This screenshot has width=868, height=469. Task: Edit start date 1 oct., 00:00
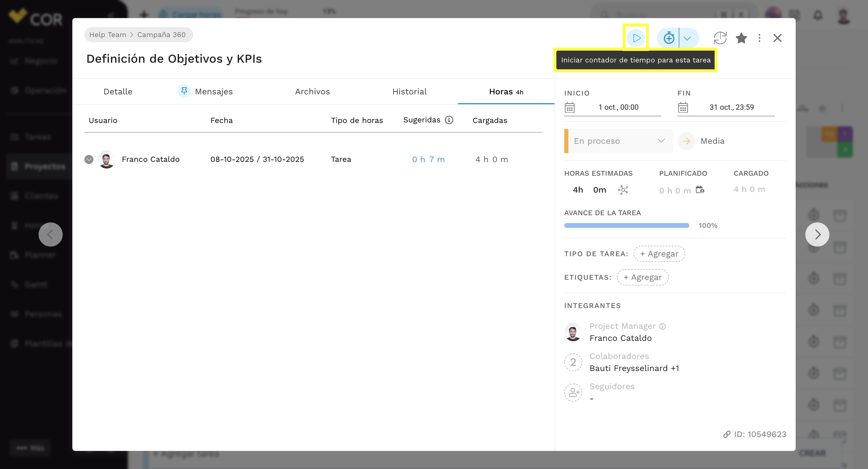[x=618, y=107]
